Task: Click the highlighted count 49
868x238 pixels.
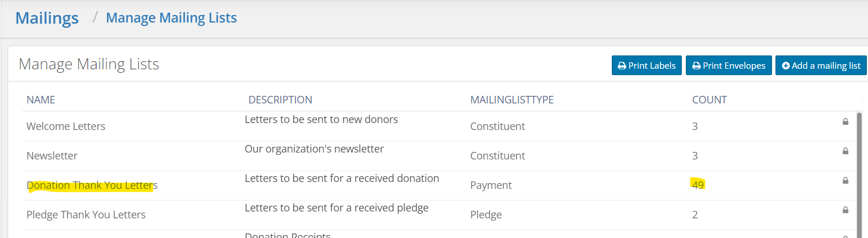Action: click(698, 185)
